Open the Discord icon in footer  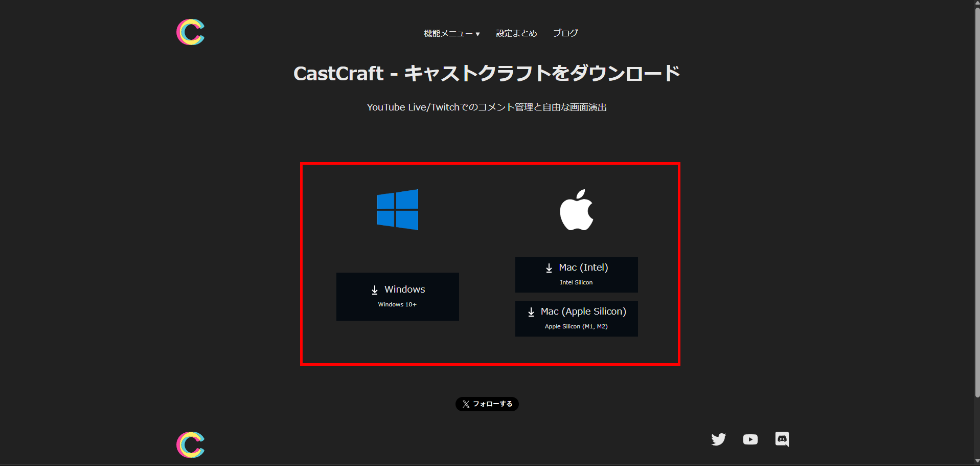782,439
